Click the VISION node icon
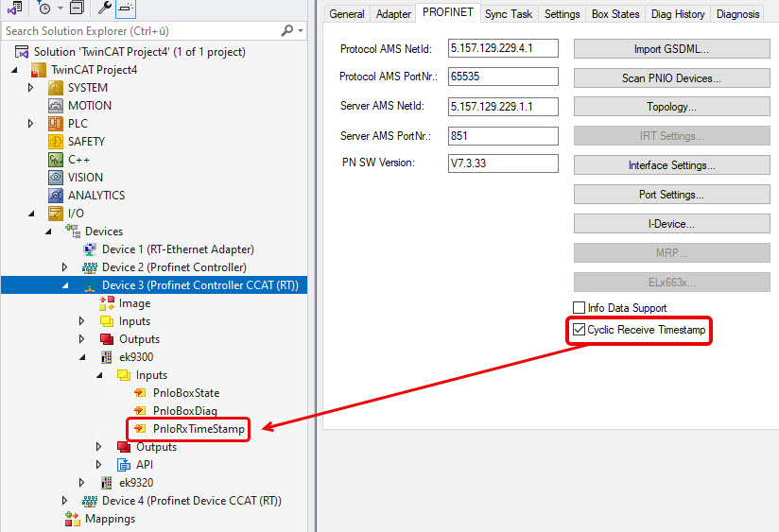This screenshot has height=532, width=779. (56, 178)
